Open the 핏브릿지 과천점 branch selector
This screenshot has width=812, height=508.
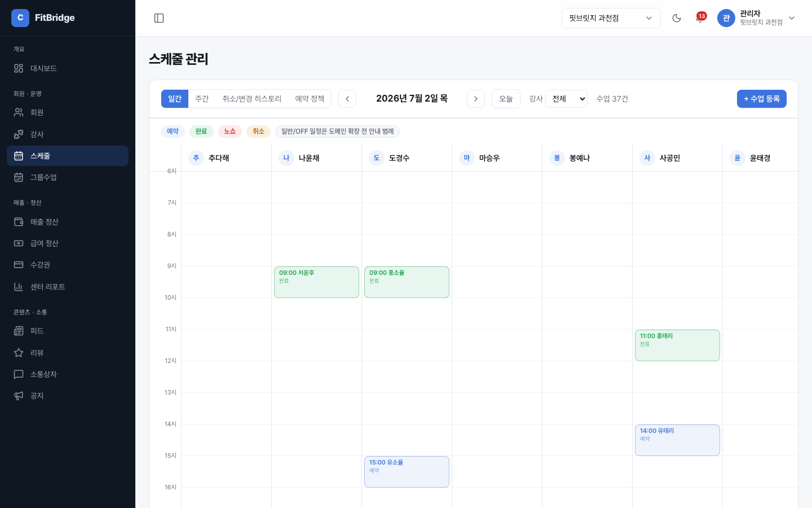[x=611, y=18]
